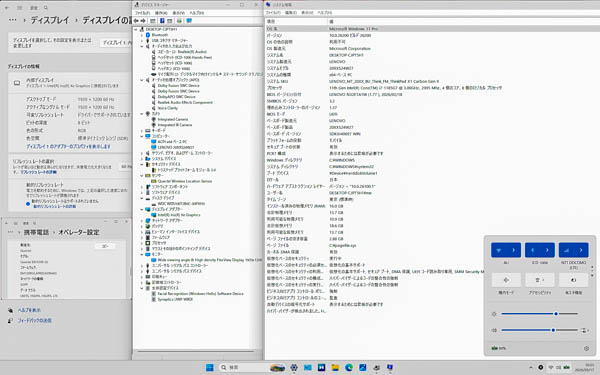Open Device Manager File menu
The image size is (600, 375).
[x=142, y=13]
